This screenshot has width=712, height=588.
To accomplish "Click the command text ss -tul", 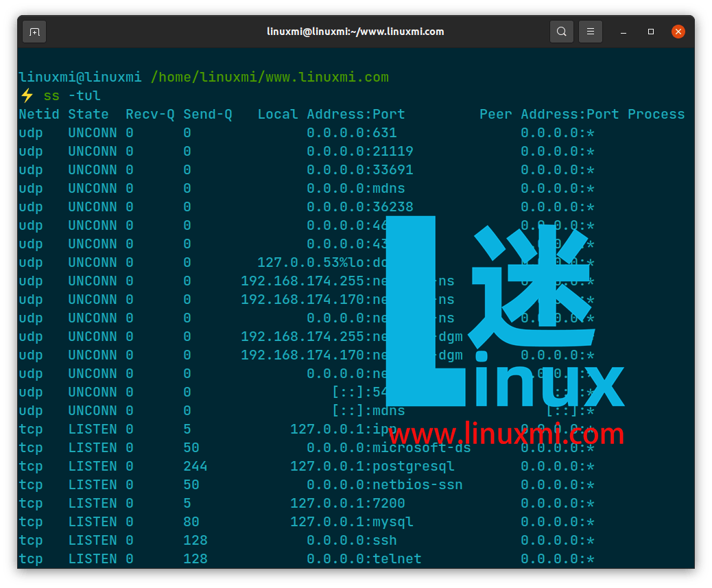I will click(72, 96).
